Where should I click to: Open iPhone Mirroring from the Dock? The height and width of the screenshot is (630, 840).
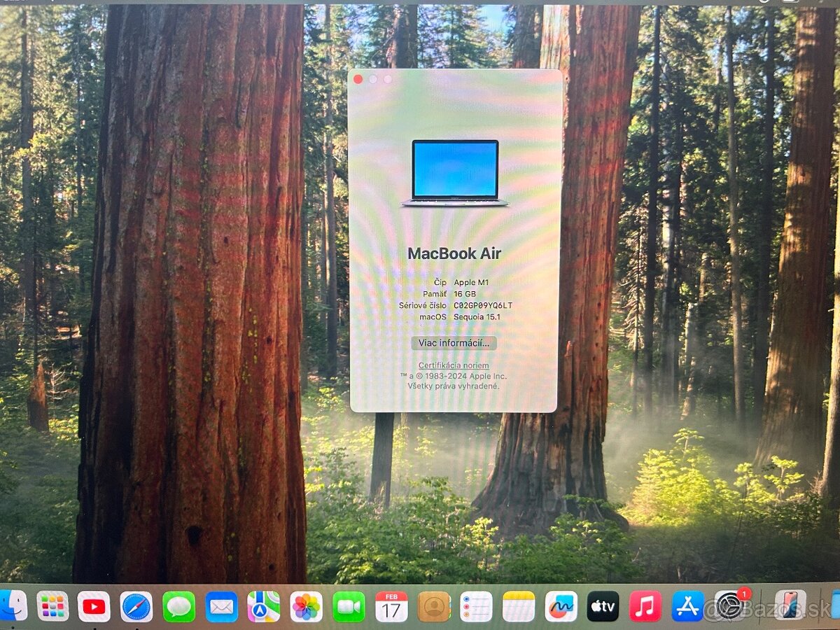tap(790, 605)
